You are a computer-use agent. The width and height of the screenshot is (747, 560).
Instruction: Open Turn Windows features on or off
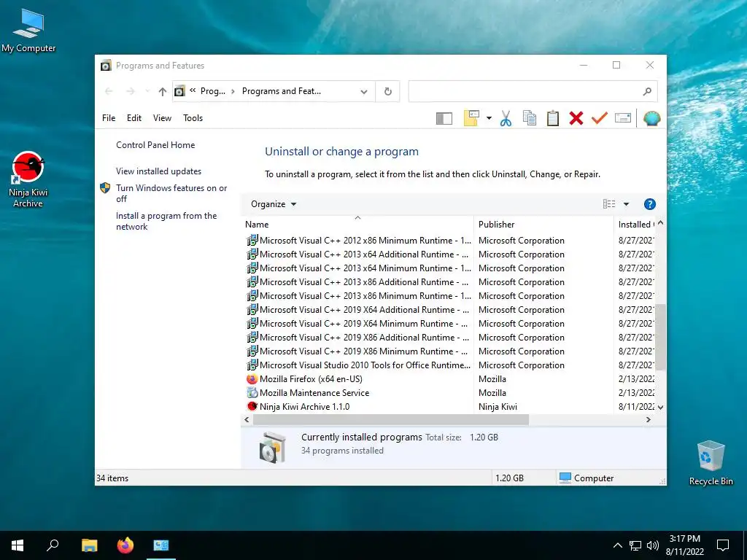(x=171, y=193)
